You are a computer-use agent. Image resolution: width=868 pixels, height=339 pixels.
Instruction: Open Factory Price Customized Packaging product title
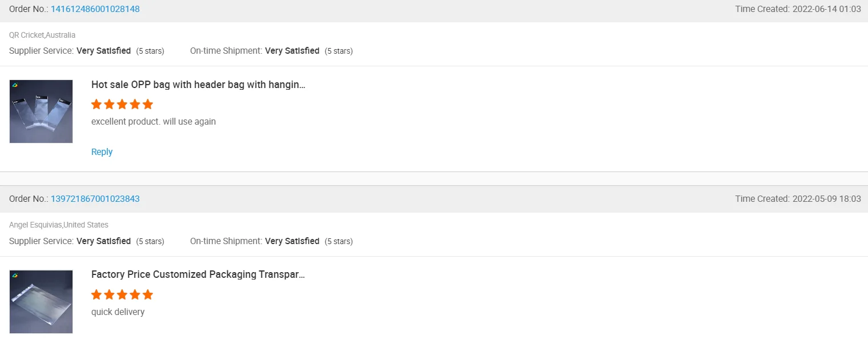198,274
